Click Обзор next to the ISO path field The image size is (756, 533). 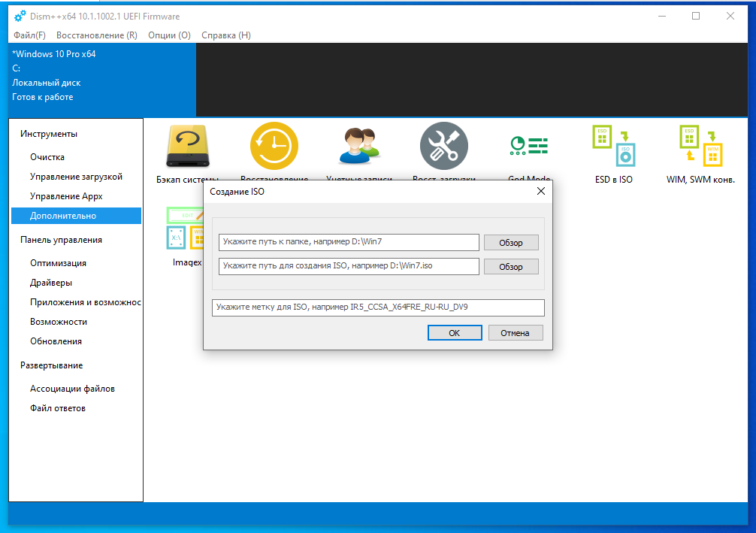point(511,267)
